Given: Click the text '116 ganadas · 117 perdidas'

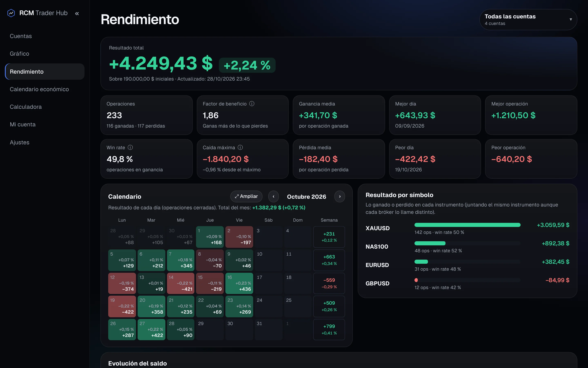Looking at the screenshot, I should [136, 126].
